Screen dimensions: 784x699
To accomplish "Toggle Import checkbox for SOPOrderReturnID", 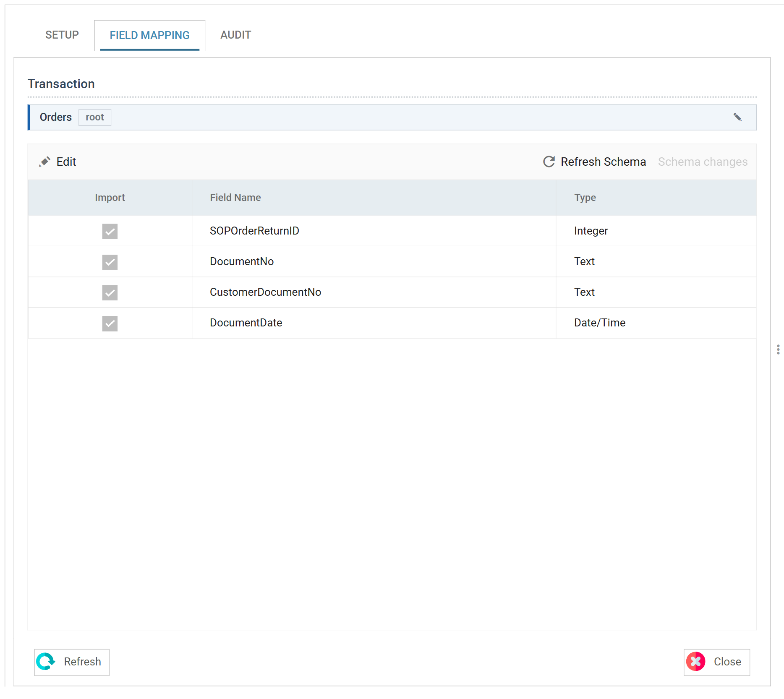I will (110, 231).
